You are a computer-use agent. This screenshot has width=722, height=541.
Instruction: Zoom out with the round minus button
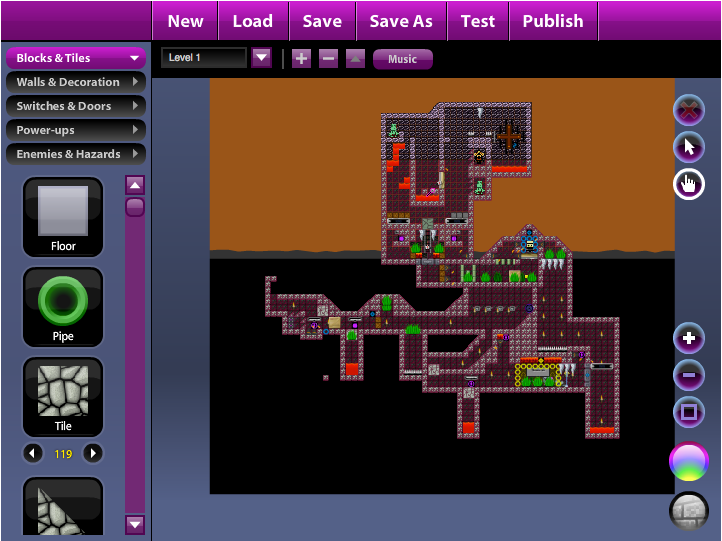click(x=689, y=375)
